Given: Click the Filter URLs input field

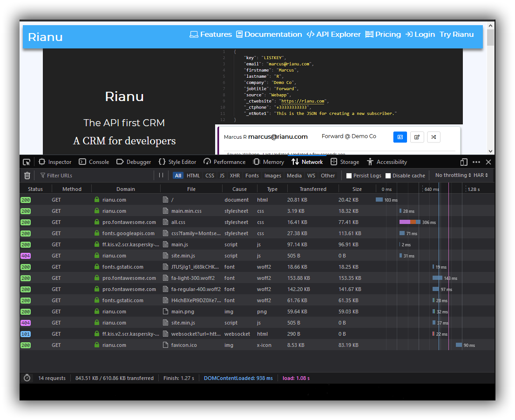Looking at the screenshot, I should pos(97,176).
